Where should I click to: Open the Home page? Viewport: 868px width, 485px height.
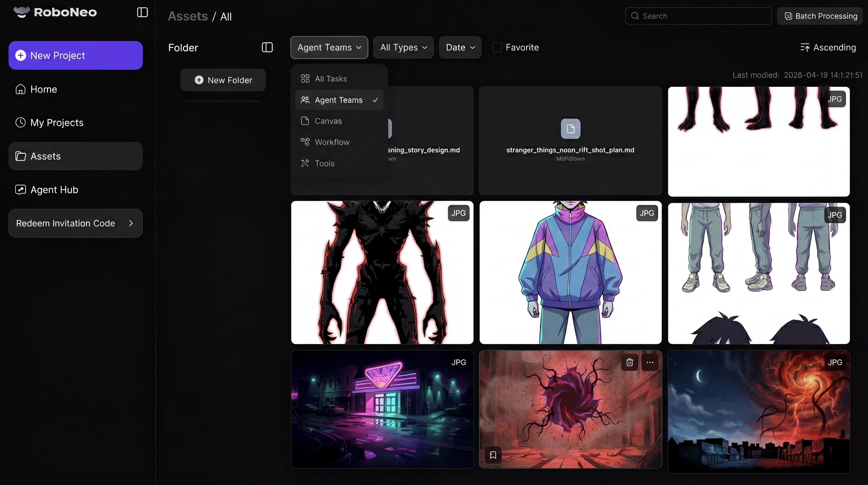coord(44,89)
